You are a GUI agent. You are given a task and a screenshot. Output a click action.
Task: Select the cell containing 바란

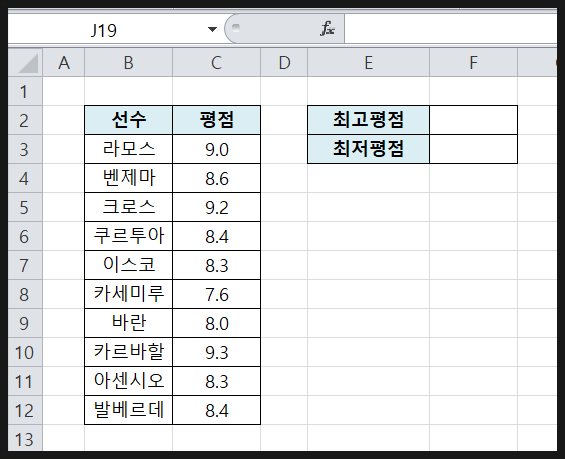point(129,323)
